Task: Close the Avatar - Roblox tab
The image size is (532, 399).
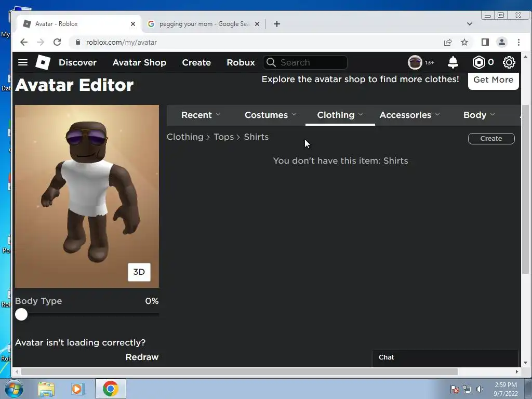Action: coord(133,24)
